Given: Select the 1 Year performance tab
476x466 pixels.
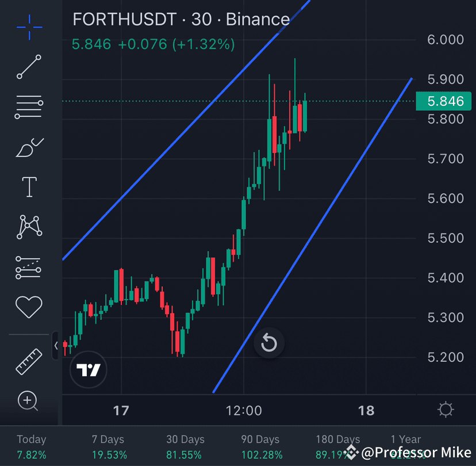Looking at the screenshot, I should coord(405,439).
